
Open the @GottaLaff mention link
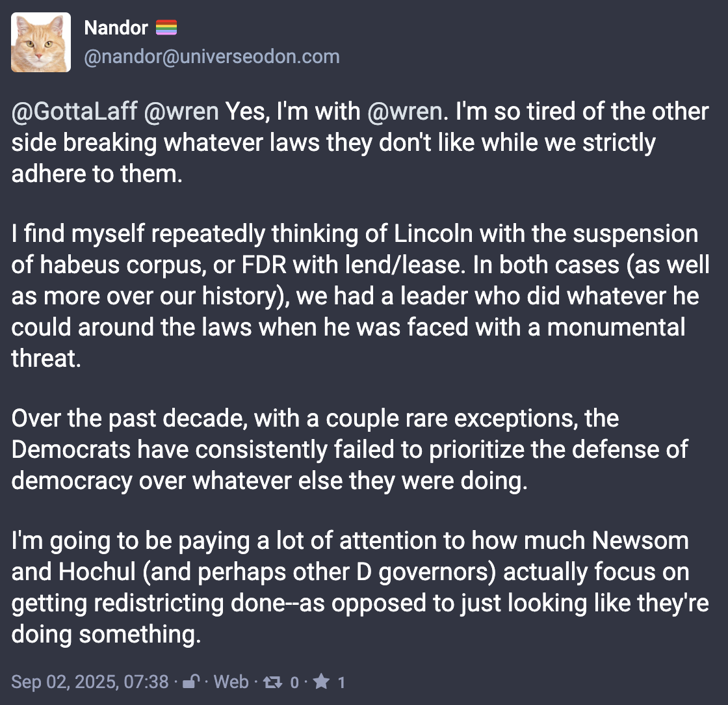(74, 112)
